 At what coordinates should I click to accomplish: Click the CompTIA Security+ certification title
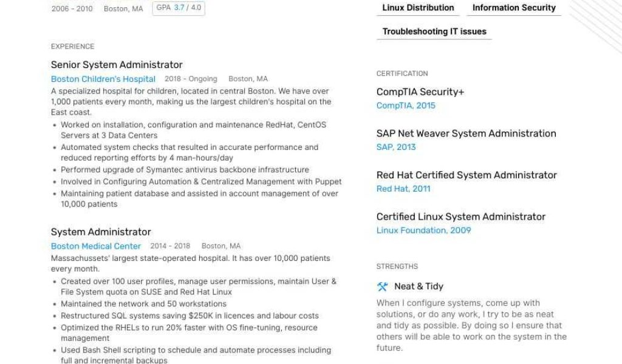(x=420, y=92)
